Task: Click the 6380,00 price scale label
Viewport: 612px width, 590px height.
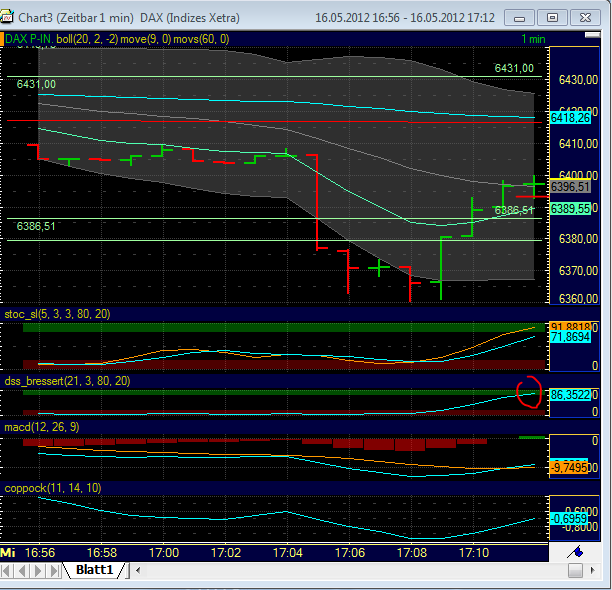Action: (578, 239)
